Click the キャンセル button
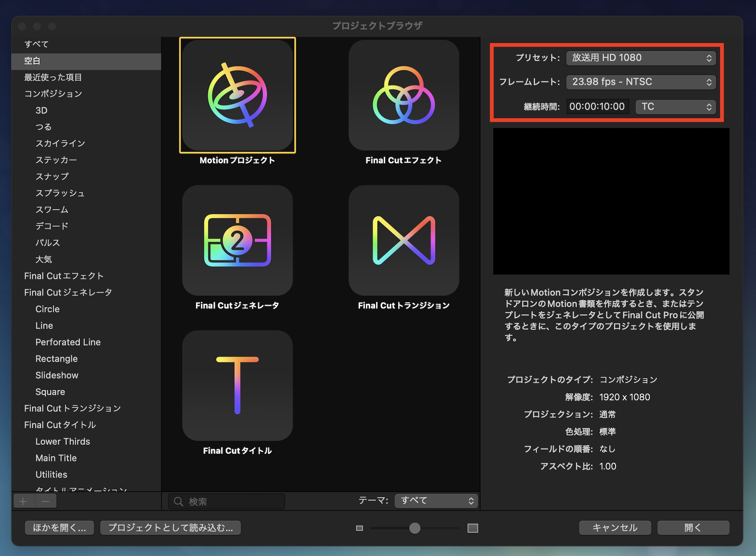The height and width of the screenshot is (556, 756). coord(615,528)
